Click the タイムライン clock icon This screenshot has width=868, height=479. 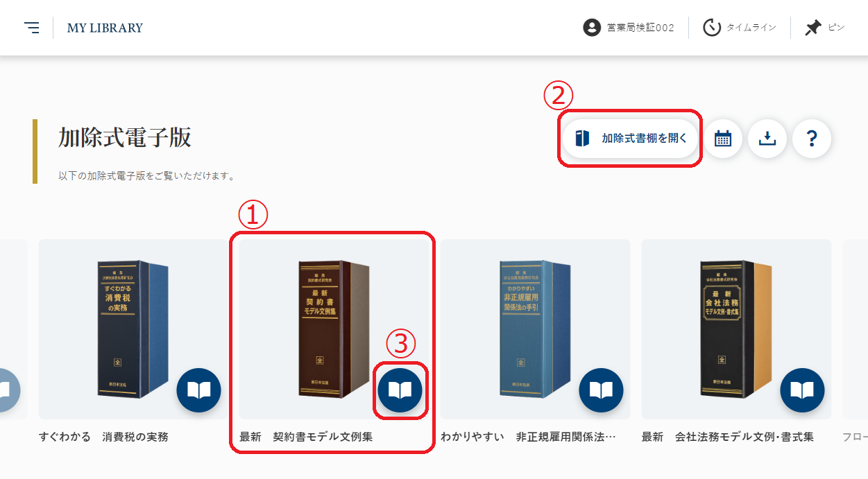[712, 28]
